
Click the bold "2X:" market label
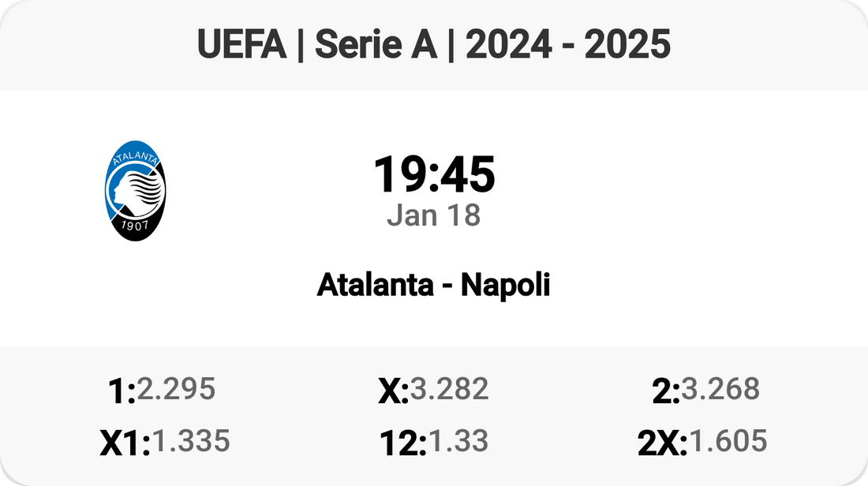(663, 444)
